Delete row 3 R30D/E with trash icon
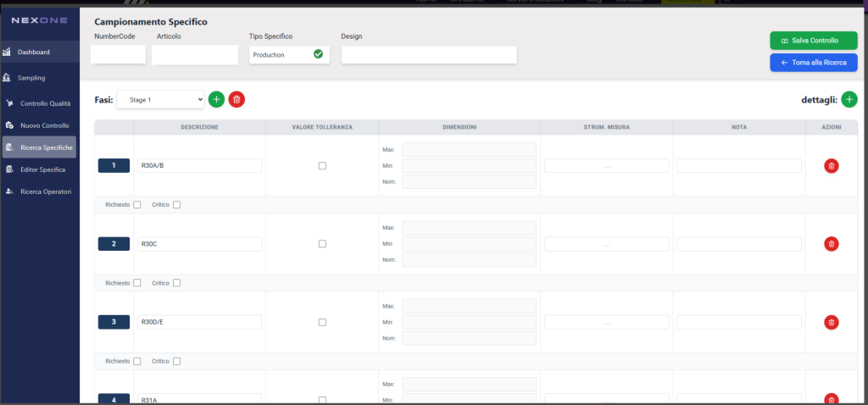868x405 pixels. coord(832,322)
